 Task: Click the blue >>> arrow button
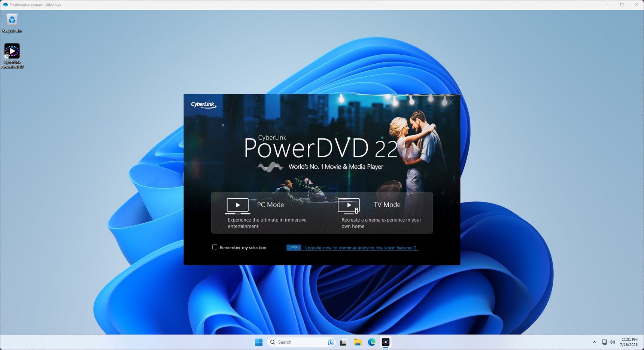click(294, 247)
